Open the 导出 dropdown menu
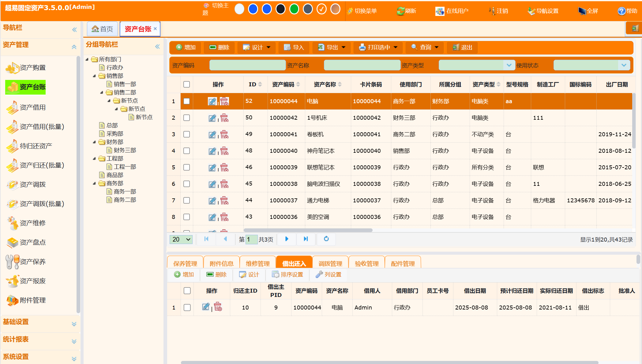This screenshot has height=364, width=642. [x=331, y=47]
